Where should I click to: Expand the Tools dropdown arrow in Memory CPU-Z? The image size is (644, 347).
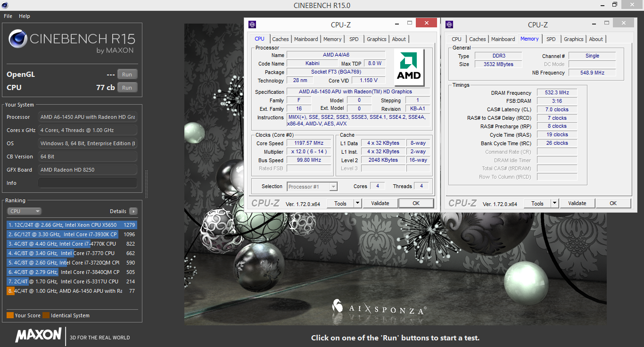(554, 204)
